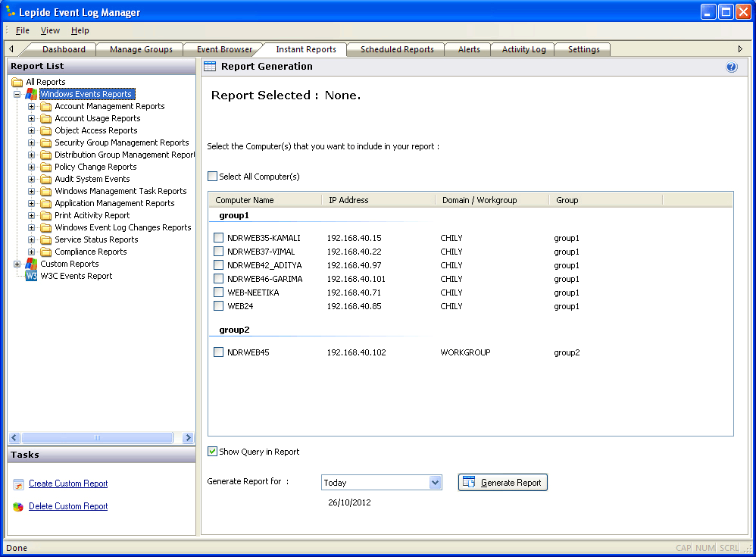Image resolution: width=756 pixels, height=557 pixels.
Task: Click the Domain / Workgroup column header
Action: tap(492, 200)
